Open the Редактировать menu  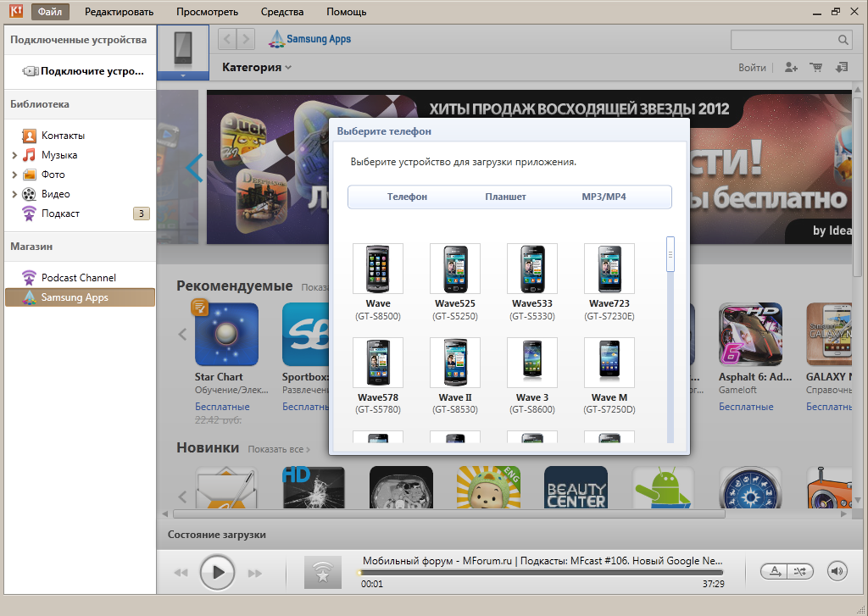pos(119,12)
